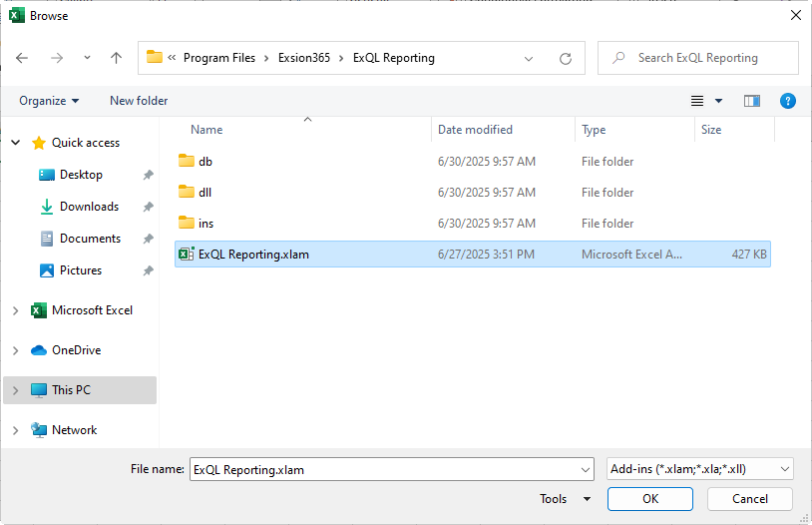This screenshot has height=525, width=812.
Task: Open Downloads in Quick access
Action: (89, 207)
